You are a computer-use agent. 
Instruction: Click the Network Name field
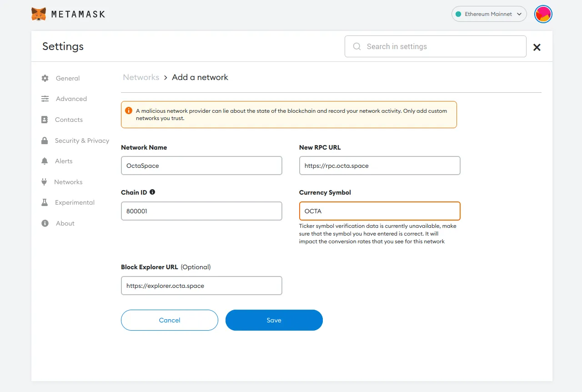201,166
